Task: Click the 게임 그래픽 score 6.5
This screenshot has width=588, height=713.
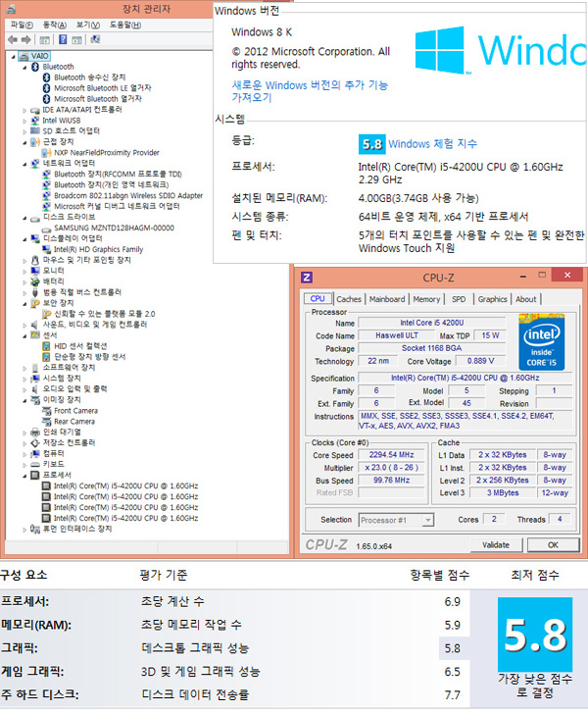Action: (452, 672)
